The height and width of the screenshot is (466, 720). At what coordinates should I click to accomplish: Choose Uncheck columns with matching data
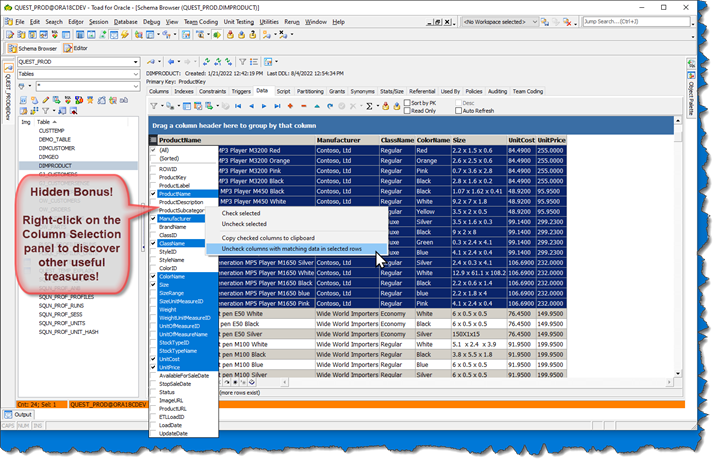pyautogui.click(x=292, y=249)
